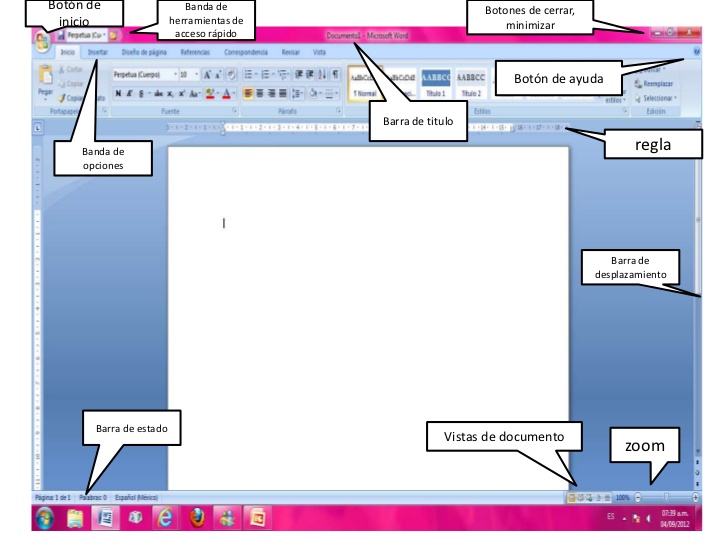Viewport: 728px width, 546px height.
Task: Shrink font with the Shrink Font icon
Action: coord(218,74)
